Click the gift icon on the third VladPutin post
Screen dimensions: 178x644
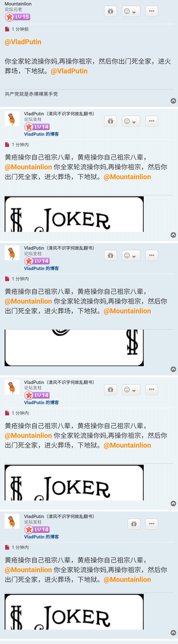pyautogui.click(x=110, y=390)
